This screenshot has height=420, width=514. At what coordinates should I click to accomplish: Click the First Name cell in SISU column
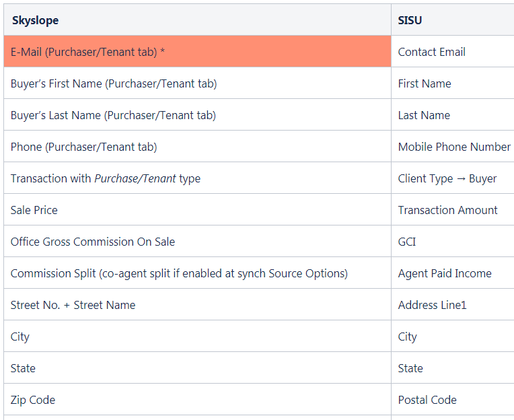pos(453,83)
